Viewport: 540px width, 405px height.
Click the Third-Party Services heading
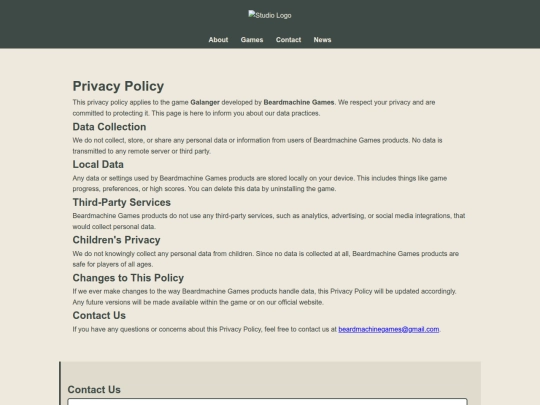tap(122, 202)
